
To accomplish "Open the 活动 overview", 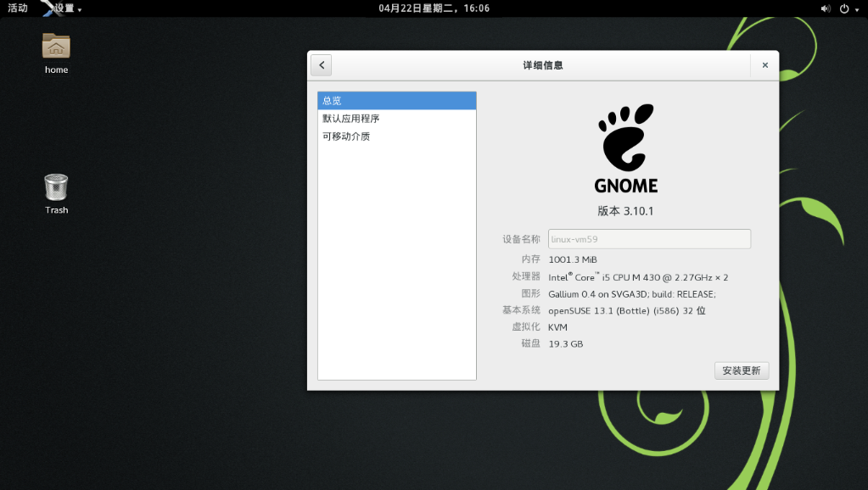I will click(18, 8).
